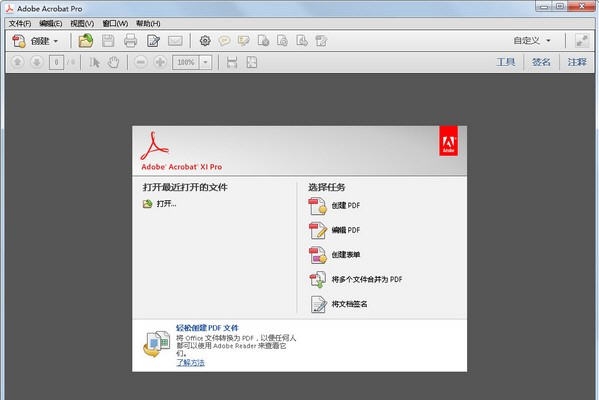Click the Acrobat icon in title bar
The image size is (599, 400).
point(9,8)
